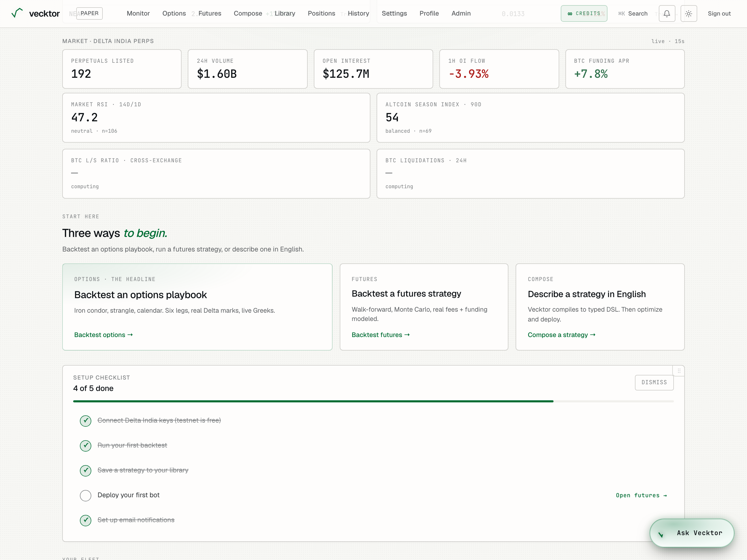Click the 'vecktor' brand name
The image size is (747, 560).
[x=44, y=13]
